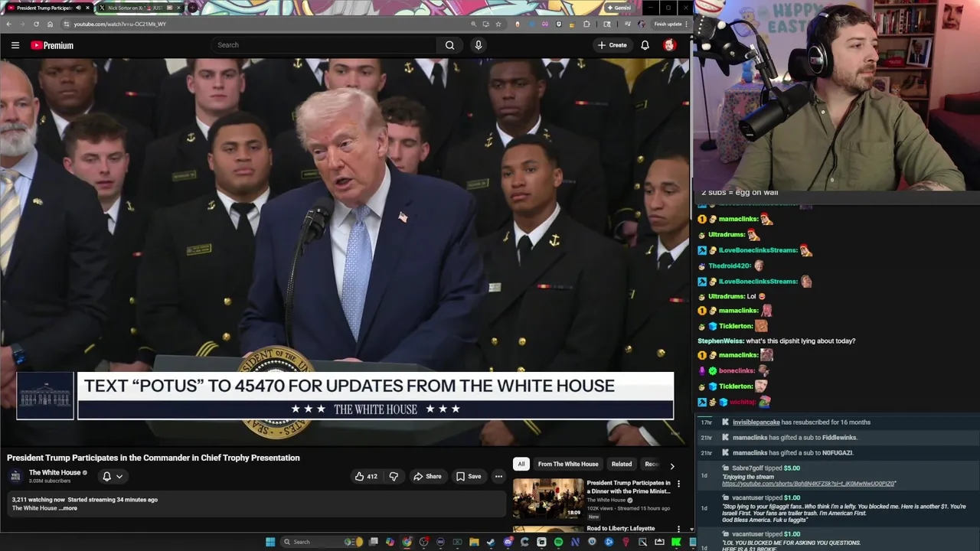Expand the description with ...more
The height and width of the screenshot is (551, 980).
pyautogui.click(x=70, y=508)
